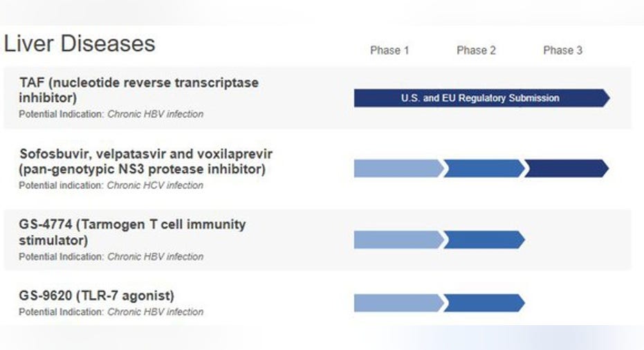Open the GS-4774 Tarmogen T cell entry
The height and width of the screenshot is (350, 644).
click(132, 232)
